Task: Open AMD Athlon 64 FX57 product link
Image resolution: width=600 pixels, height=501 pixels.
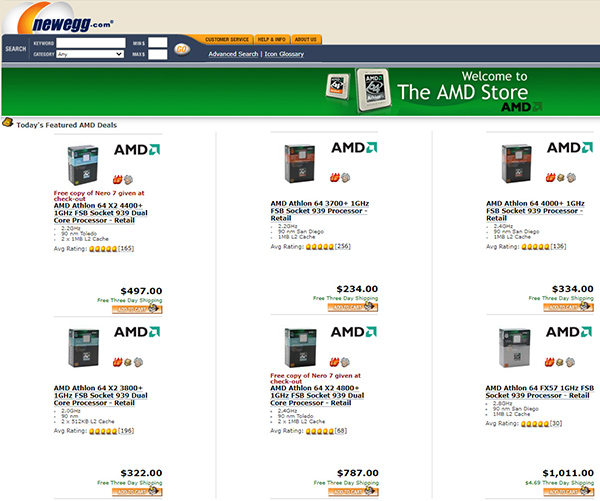Action: [540, 392]
